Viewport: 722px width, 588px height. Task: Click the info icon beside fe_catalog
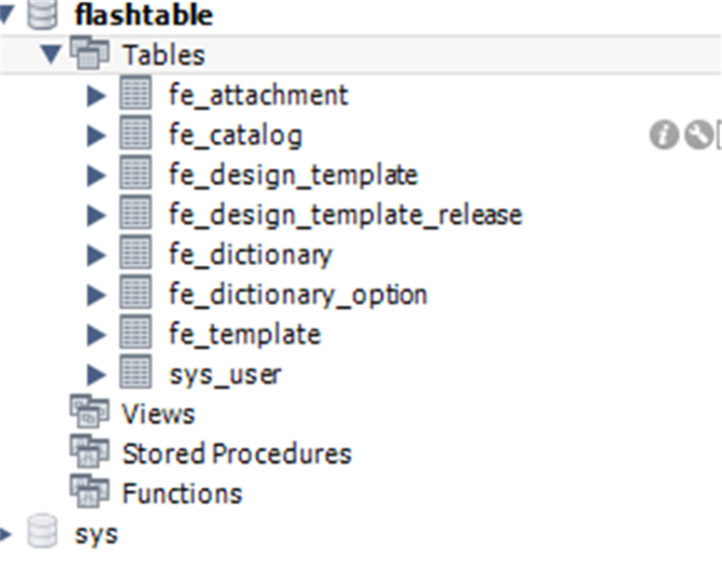pyautogui.click(x=663, y=135)
